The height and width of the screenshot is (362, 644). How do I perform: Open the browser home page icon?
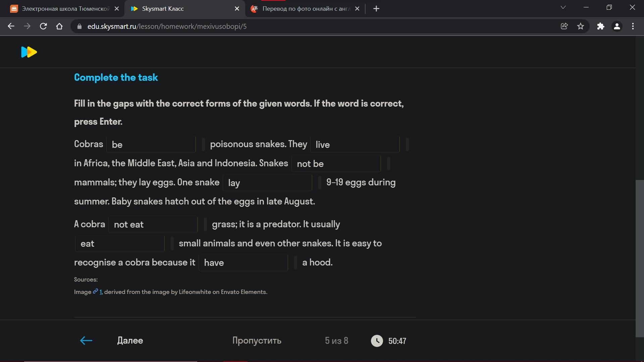coord(59,26)
